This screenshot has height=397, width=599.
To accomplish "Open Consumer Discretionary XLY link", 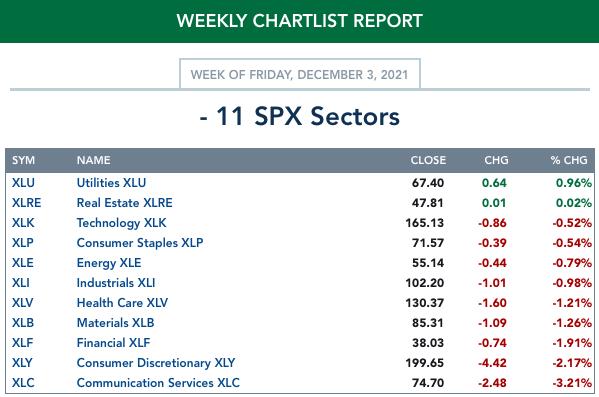I will pyautogui.click(x=156, y=363).
